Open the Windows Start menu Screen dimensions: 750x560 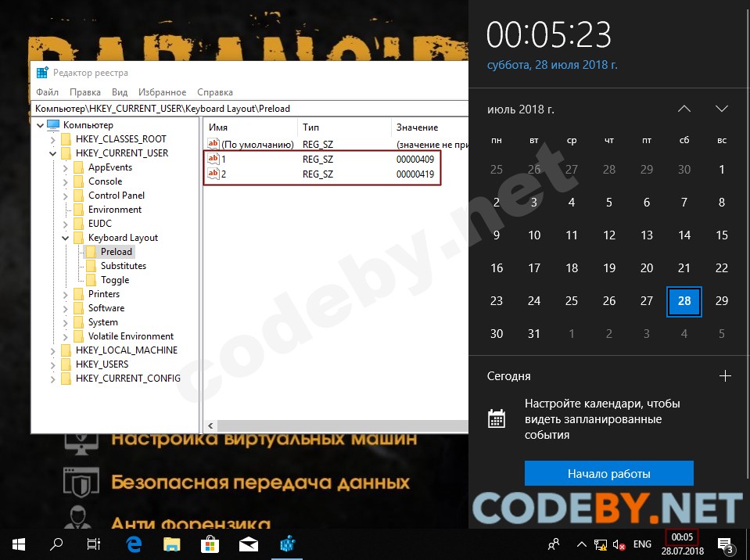pyautogui.click(x=19, y=544)
